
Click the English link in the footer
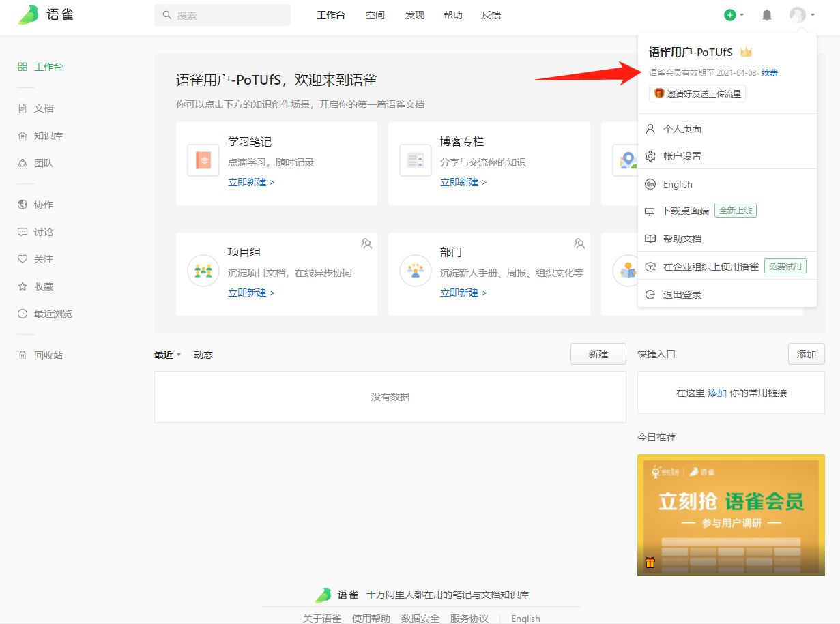[x=525, y=619]
